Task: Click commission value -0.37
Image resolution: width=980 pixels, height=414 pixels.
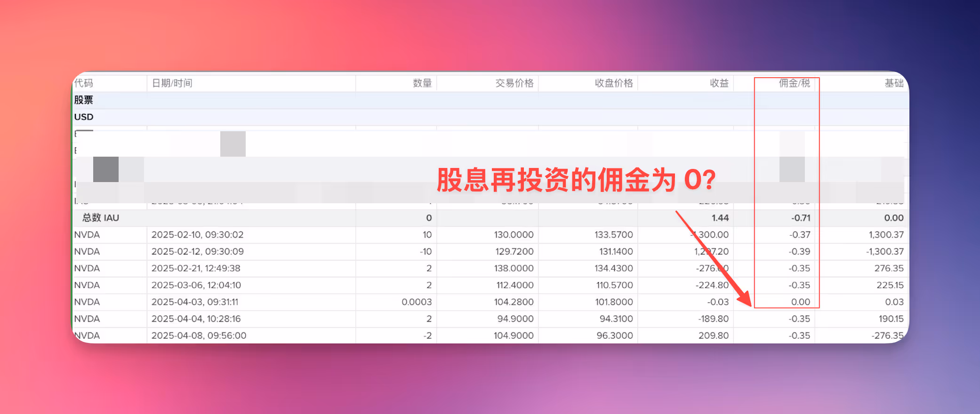Action: click(x=800, y=235)
